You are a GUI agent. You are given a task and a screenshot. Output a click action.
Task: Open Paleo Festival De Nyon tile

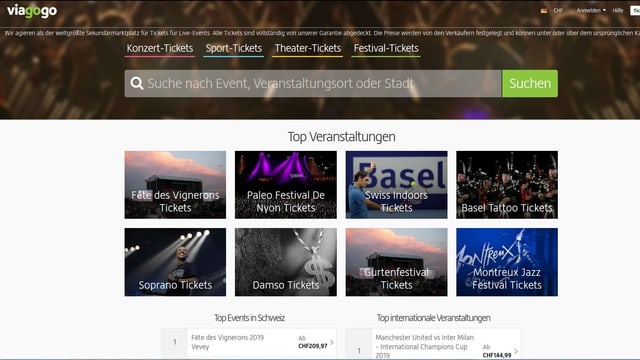[x=286, y=184]
